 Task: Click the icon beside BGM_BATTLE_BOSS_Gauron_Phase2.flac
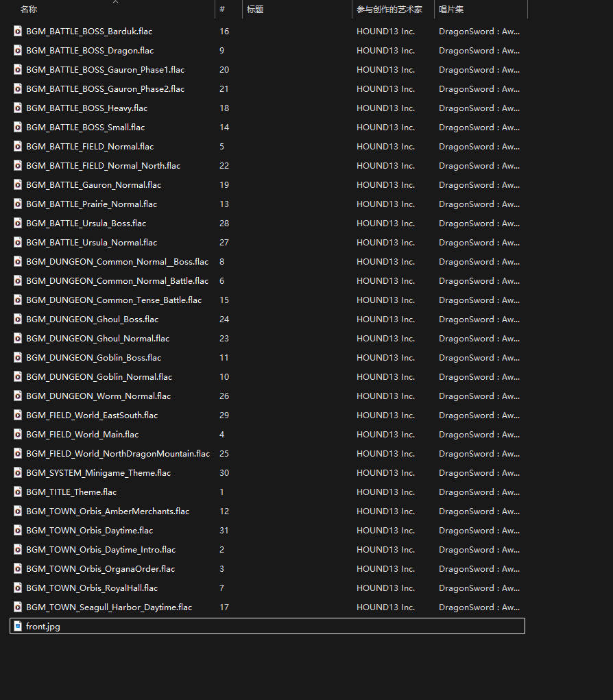[17, 89]
